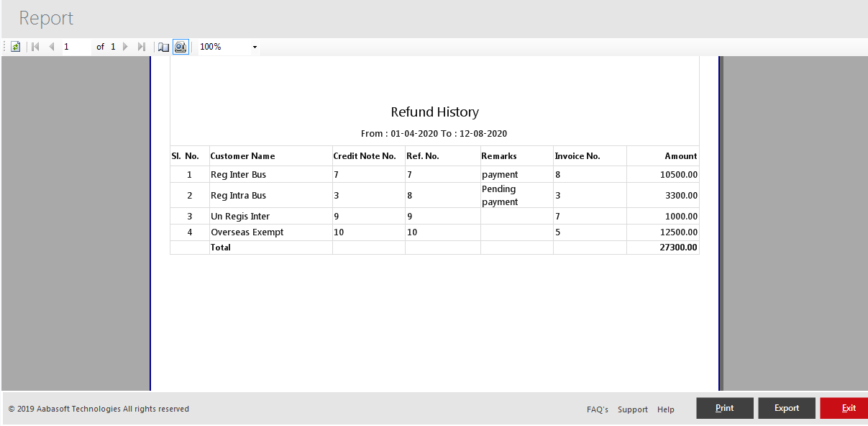
Task: Click the red Exit button
Action: (x=844, y=408)
